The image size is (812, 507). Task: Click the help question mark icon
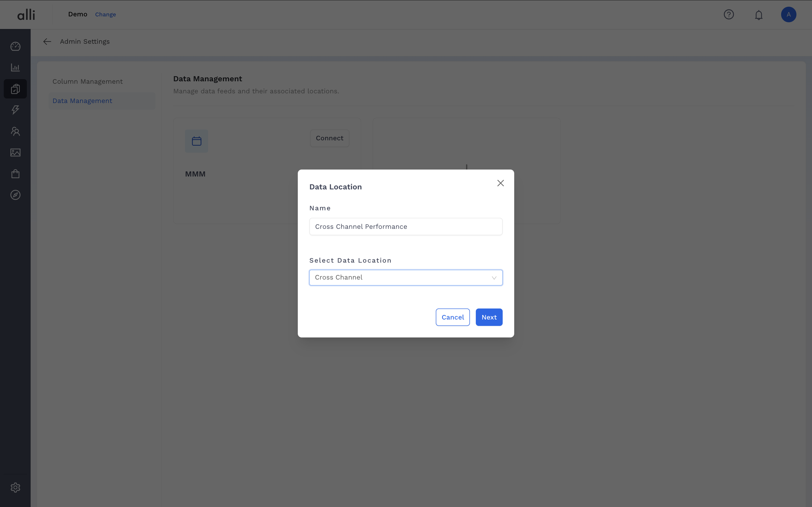pyautogui.click(x=729, y=14)
